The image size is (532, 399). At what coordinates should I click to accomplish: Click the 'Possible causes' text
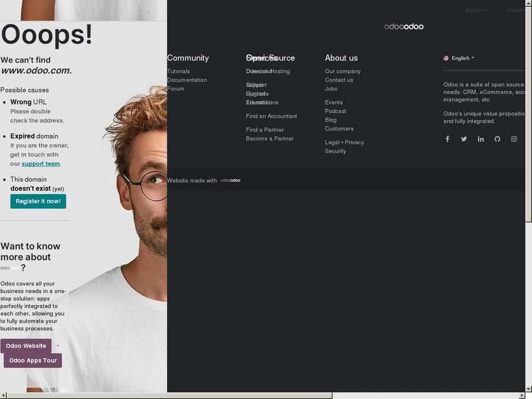[25, 90]
